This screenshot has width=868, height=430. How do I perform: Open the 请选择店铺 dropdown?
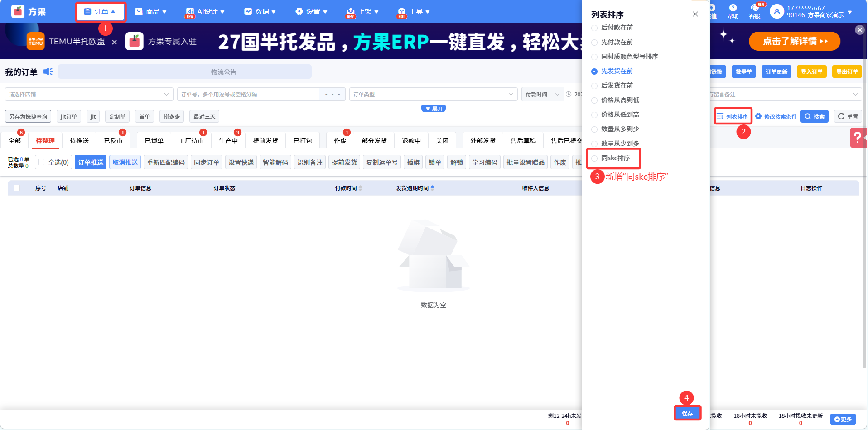[x=88, y=94]
